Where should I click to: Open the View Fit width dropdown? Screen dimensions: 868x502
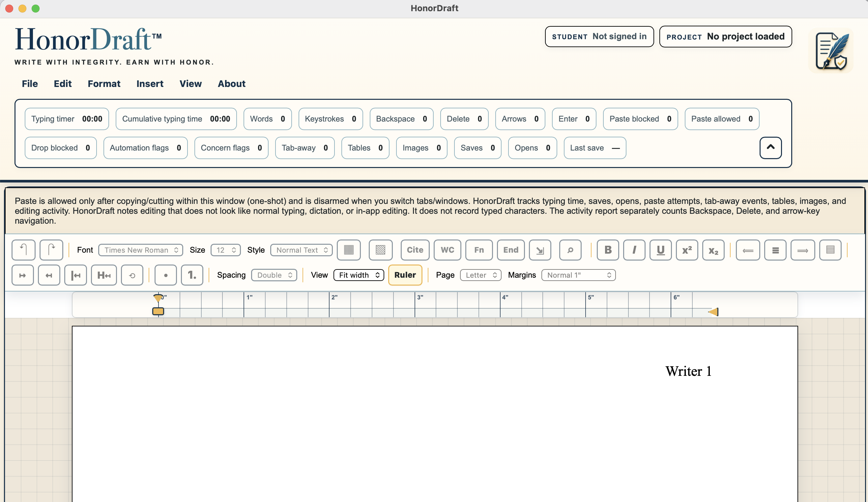(359, 275)
